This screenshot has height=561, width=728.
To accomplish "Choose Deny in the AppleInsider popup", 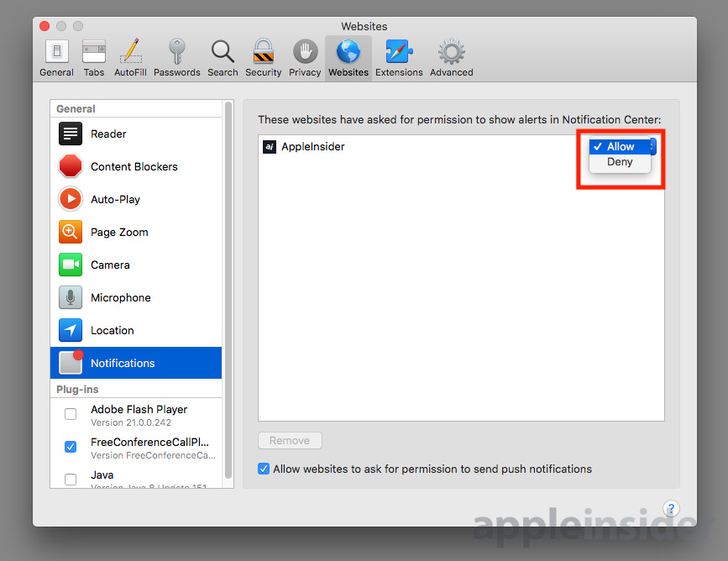I will tap(620, 161).
